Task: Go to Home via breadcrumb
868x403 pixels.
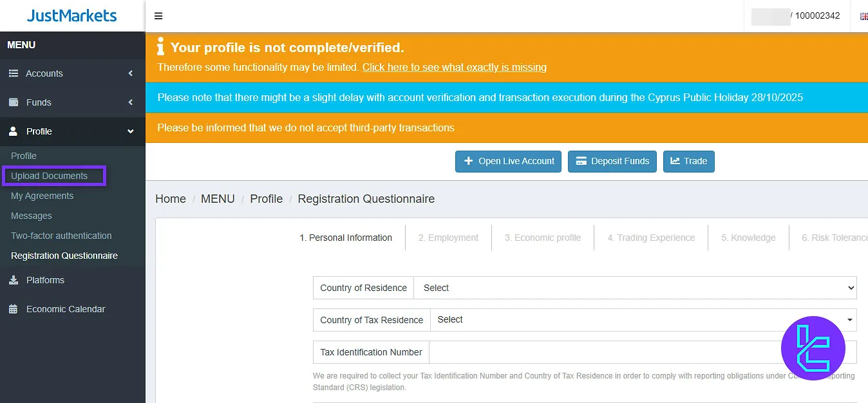Action: [170, 199]
